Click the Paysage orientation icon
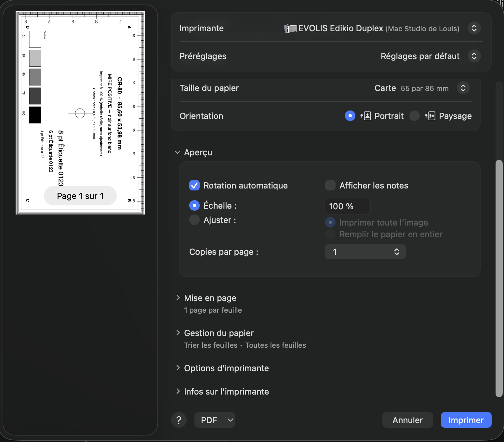 click(430, 116)
